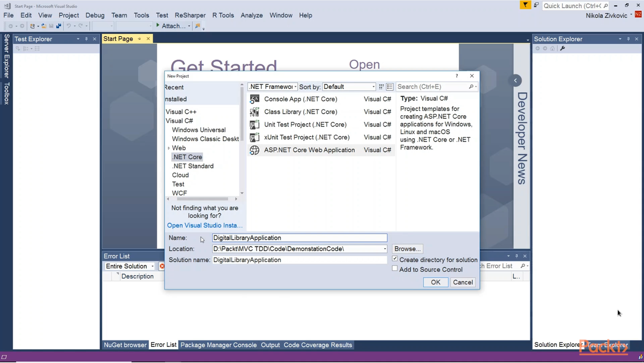Click the search magnifier in the New Project dialog
This screenshot has width=644, height=363.
coord(471,87)
